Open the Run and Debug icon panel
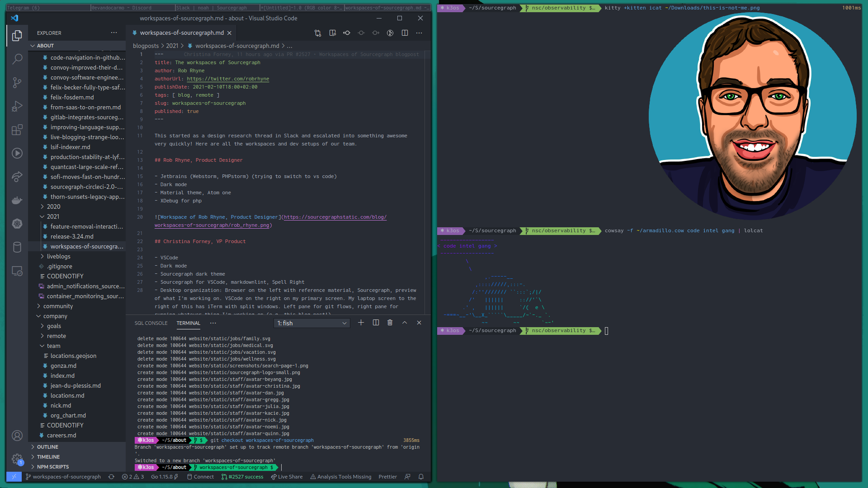This screenshot has width=868, height=488. coord(16,106)
